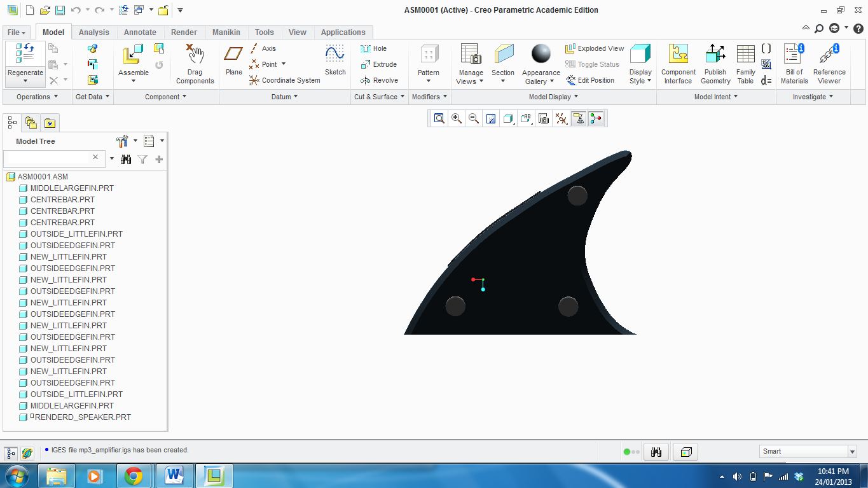The image size is (868, 488).
Task: Open Manage Views
Action: (x=471, y=64)
